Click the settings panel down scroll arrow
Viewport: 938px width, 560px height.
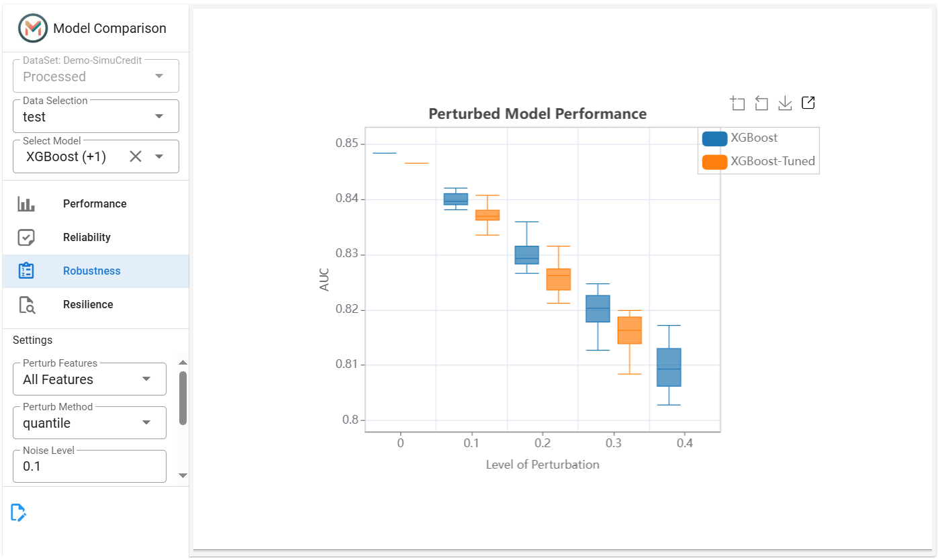(x=183, y=475)
